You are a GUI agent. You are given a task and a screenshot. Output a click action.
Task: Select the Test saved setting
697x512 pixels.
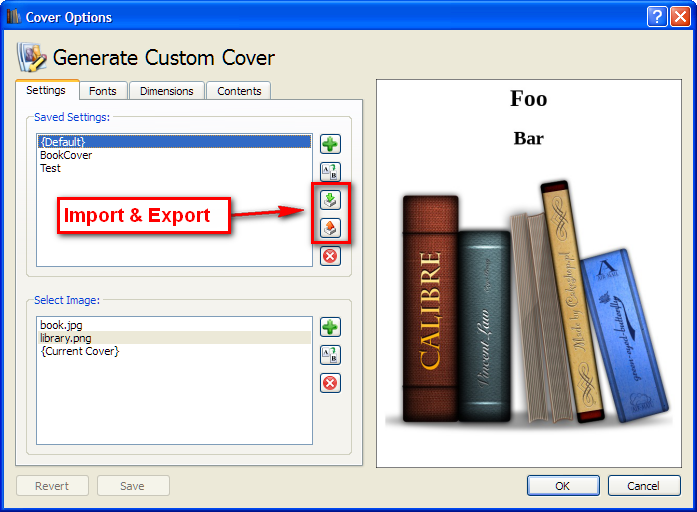[x=174, y=168]
